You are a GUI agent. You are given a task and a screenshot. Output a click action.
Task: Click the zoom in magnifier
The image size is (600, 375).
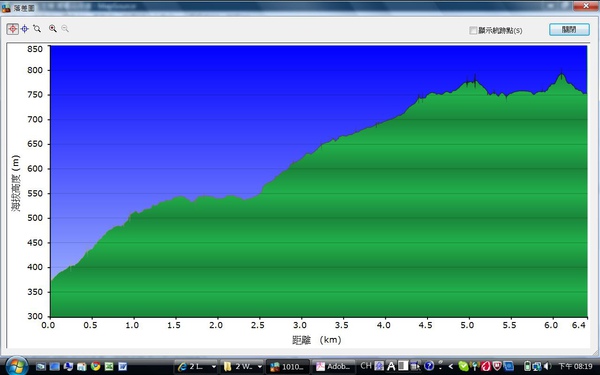[52, 29]
